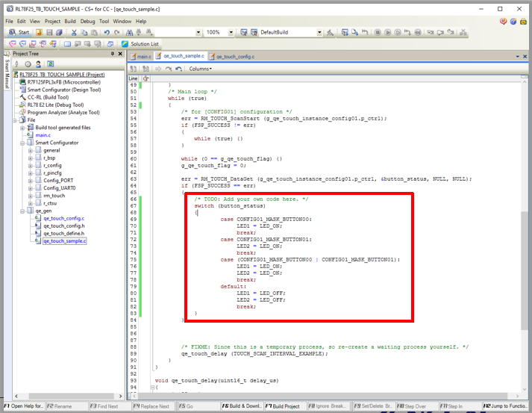This screenshot has width=532, height=413.
Task: Open the Columns dropdown in editor
Action: [x=200, y=69]
